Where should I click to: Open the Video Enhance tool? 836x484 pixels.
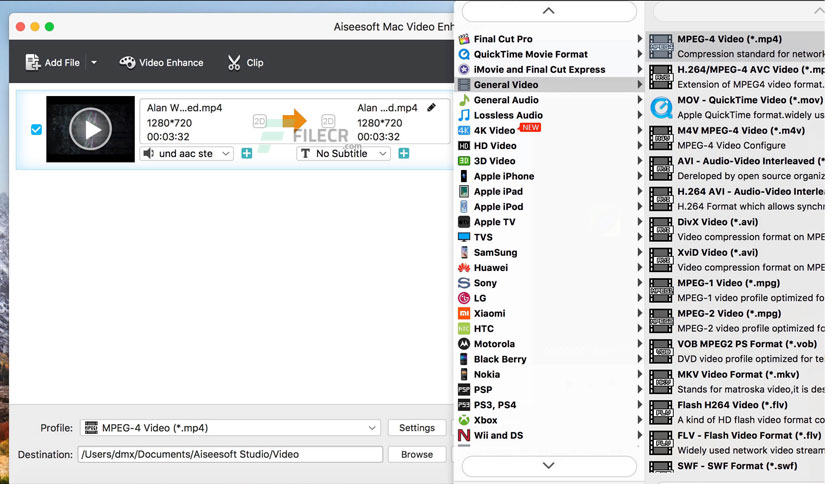pyautogui.click(x=161, y=62)
